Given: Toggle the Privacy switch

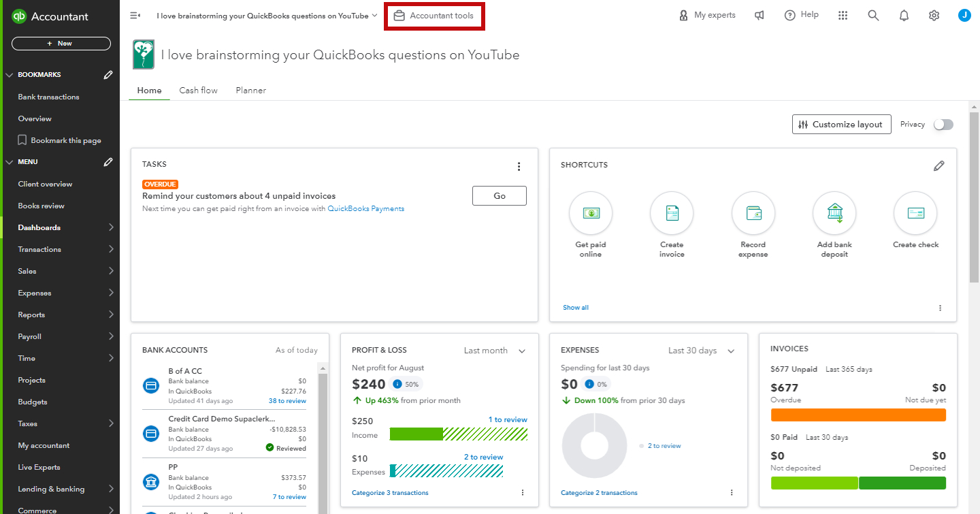Looking at the screenshot, I should coord(943,125).
